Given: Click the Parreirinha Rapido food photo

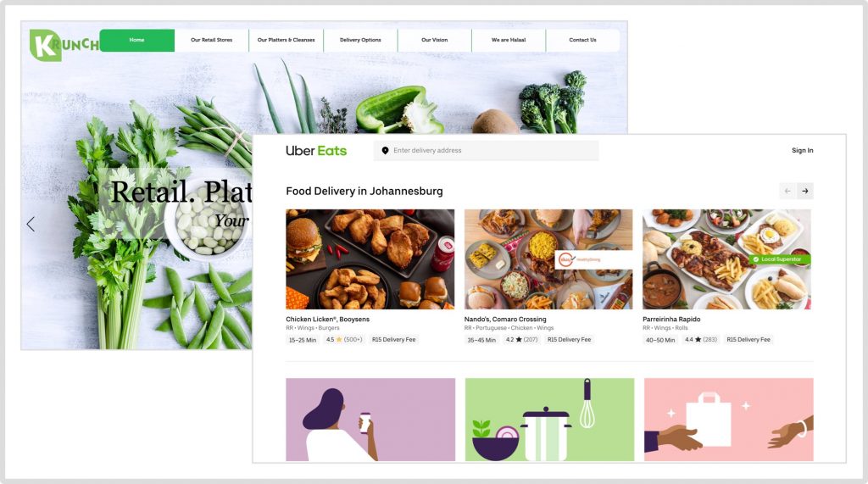Looking at the screenshot, I should (x=726, y=259).
